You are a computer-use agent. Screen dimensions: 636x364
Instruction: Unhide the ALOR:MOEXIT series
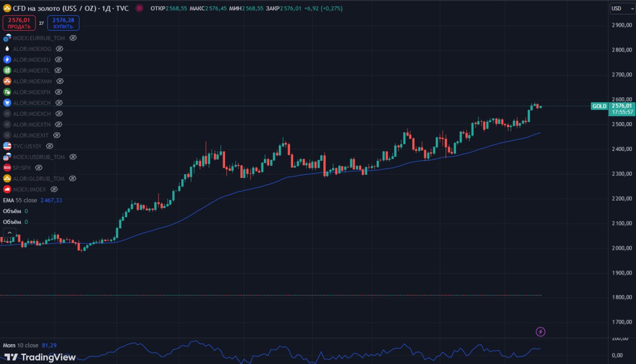(57, 135)
